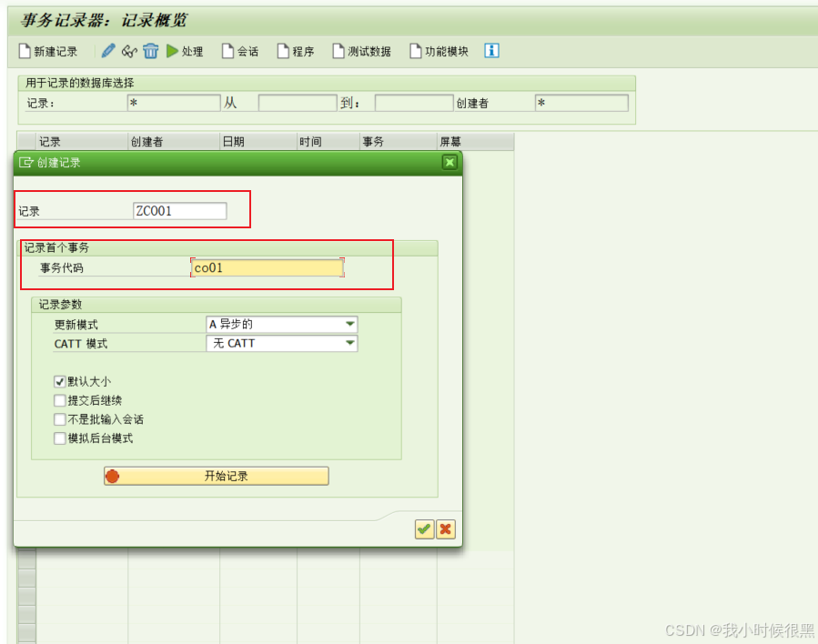Click the 事务 column header
This screenshot has height=644, width=818.
coord(399,141)
